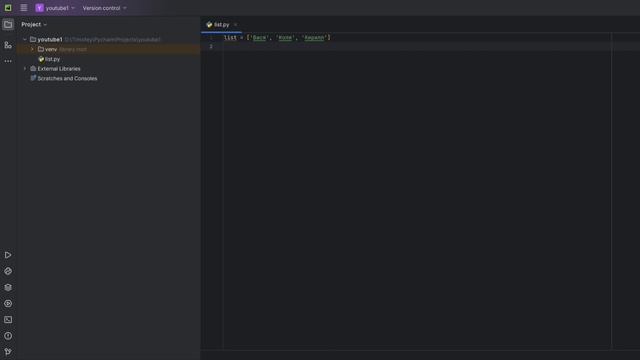Close the list.py editor tab
The width and height of the screenshot is (640, 360).
tap(236, 25)
